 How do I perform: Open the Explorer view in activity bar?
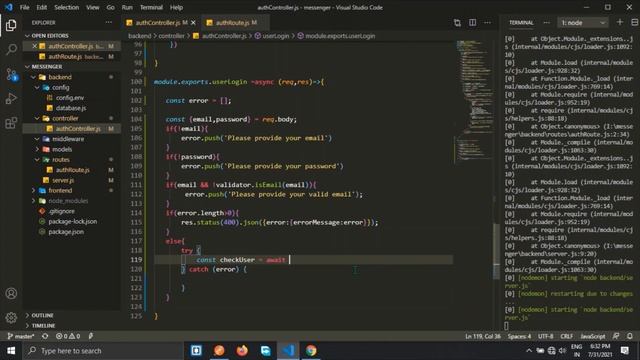tap(11, 25)
